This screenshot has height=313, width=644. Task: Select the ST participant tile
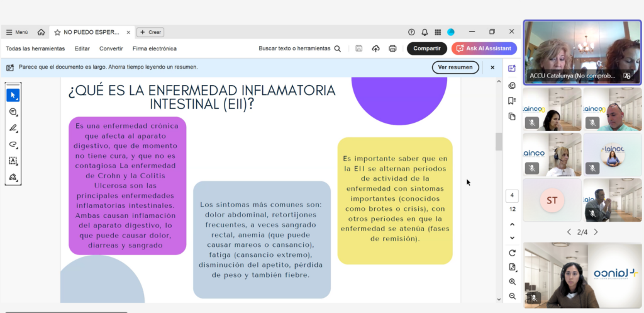(x=552, y=200)
